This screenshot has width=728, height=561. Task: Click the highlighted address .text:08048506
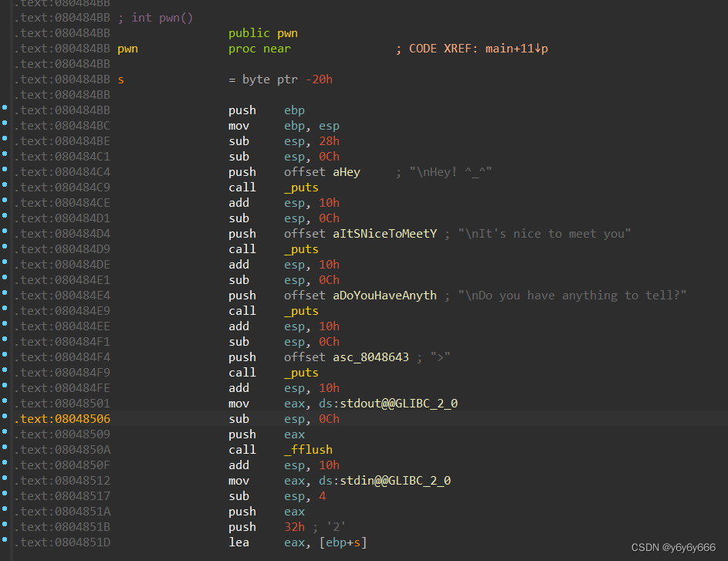63,419
